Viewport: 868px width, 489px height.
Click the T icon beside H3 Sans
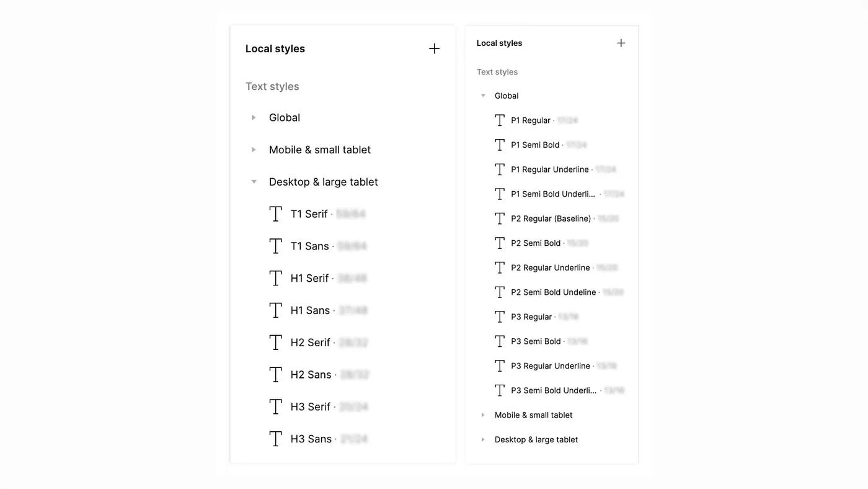pyautogui.click(x=276, y=439)
